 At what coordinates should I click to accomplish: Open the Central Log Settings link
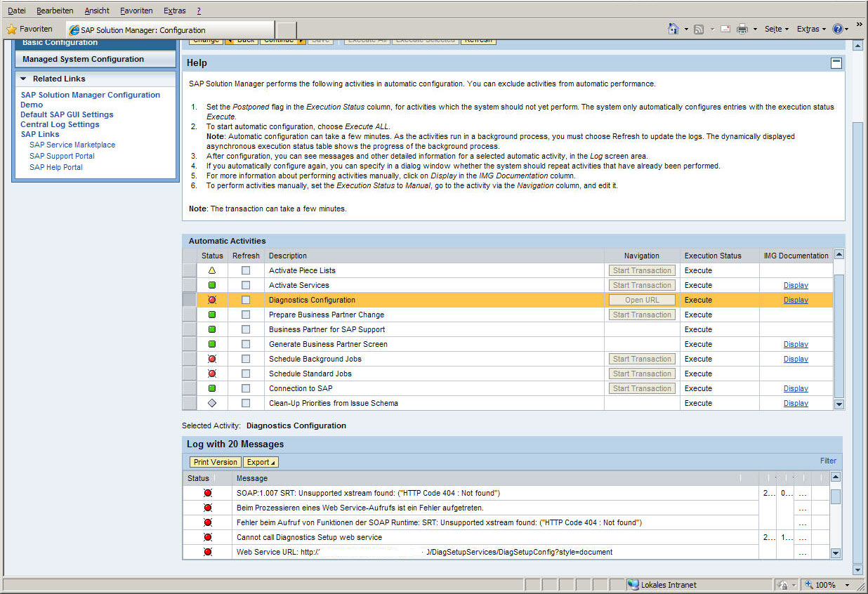(60, 124)
